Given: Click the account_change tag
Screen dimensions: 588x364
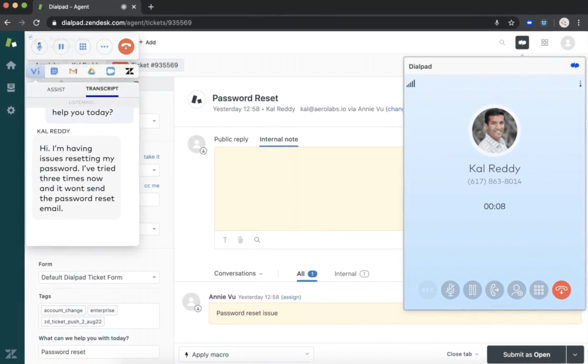Looking at the screenshot, I should click(63, 310).
